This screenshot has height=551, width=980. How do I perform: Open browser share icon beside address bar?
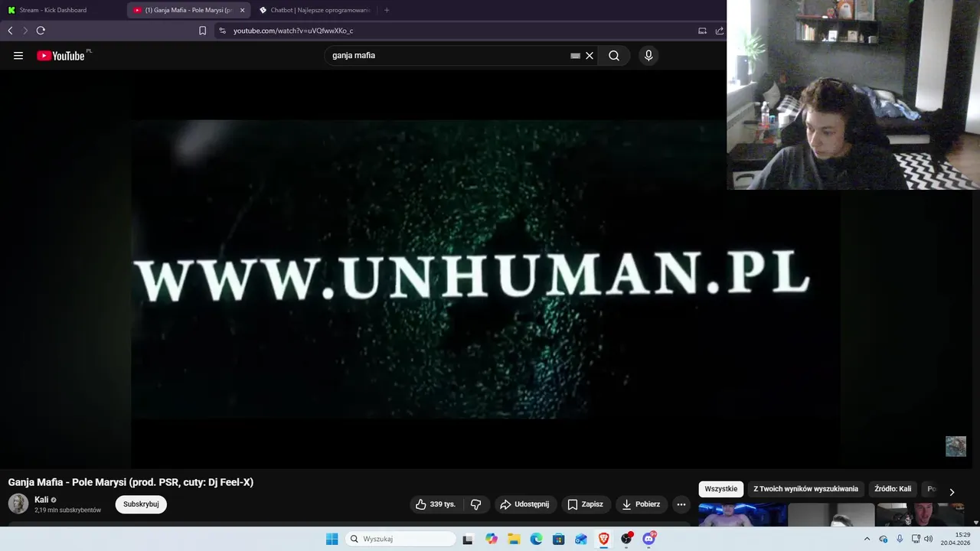(x=720, y=31)
